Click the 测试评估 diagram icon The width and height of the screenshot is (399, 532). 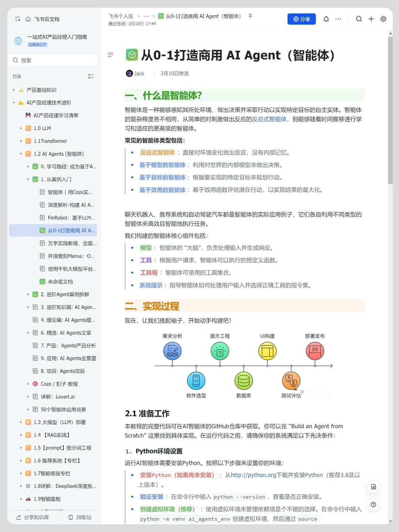(x=291, y=381)
